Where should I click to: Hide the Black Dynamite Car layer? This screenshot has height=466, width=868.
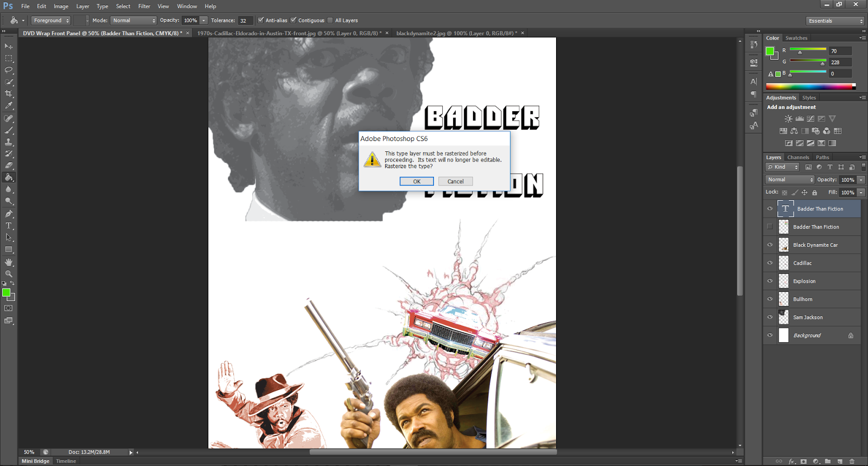(770, 245)
